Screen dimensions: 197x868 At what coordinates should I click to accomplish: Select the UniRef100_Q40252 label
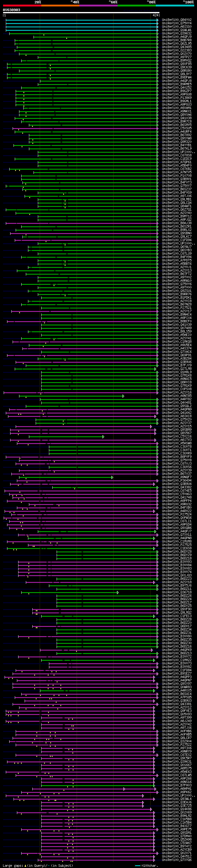[177, 88]
